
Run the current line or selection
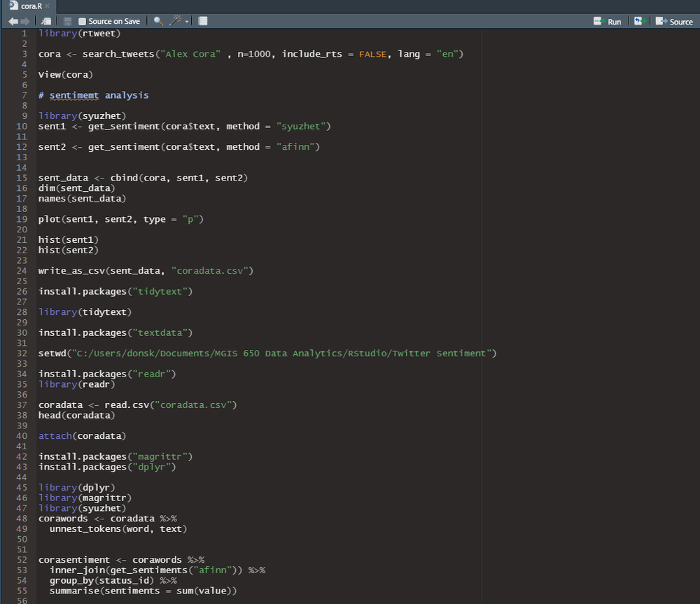pyautogui.click(x=608, y=22)
